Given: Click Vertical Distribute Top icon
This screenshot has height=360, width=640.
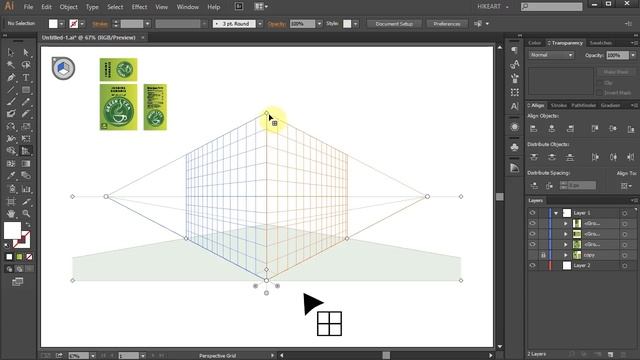Looking at the screenshot, I should (533, 157).
